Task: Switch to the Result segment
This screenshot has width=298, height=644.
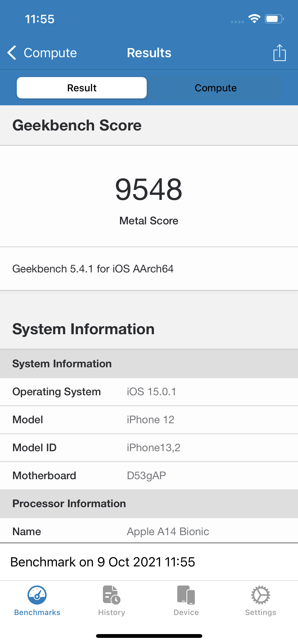Action: [x=82, y=88]
